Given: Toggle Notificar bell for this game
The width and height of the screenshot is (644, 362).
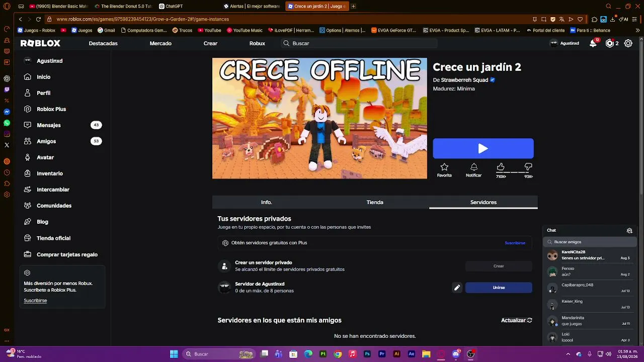Looking at the screenshot, I should [473, 170].
